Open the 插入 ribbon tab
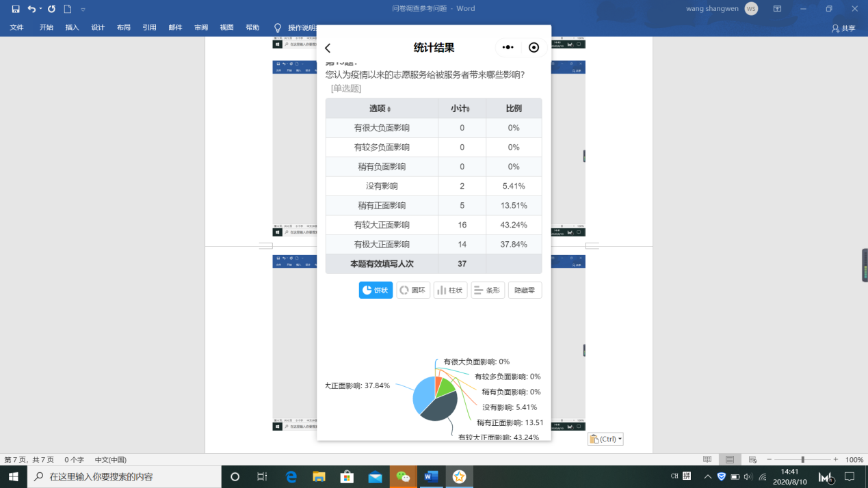The width and height of the screenshot is (868, 488). pyautogui.click(x=72, y=27)
